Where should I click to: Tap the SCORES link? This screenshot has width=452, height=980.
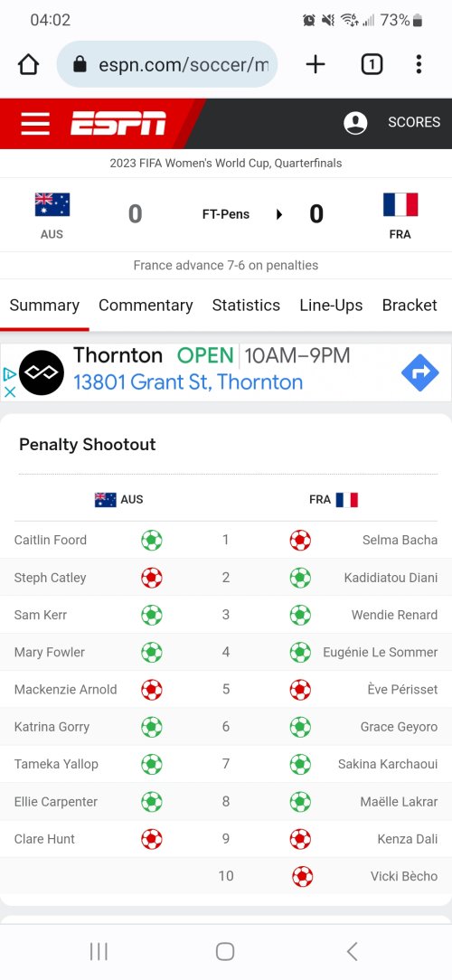414,123
